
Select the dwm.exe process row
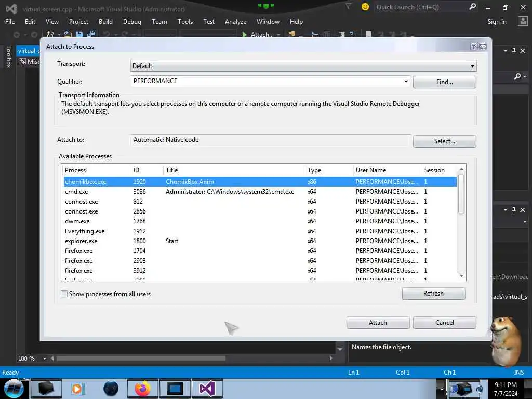(260, 221)
